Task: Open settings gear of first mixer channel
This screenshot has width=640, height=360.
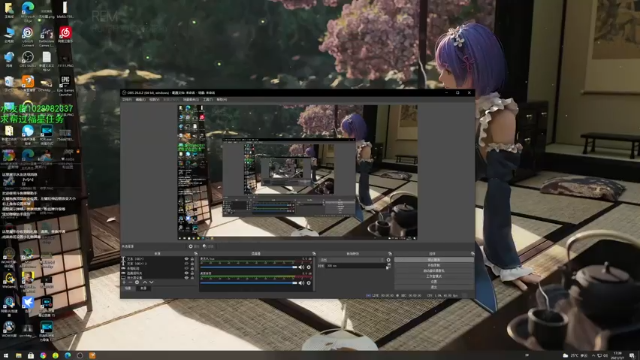Action: pyautogui.click(x=309, y=267)
